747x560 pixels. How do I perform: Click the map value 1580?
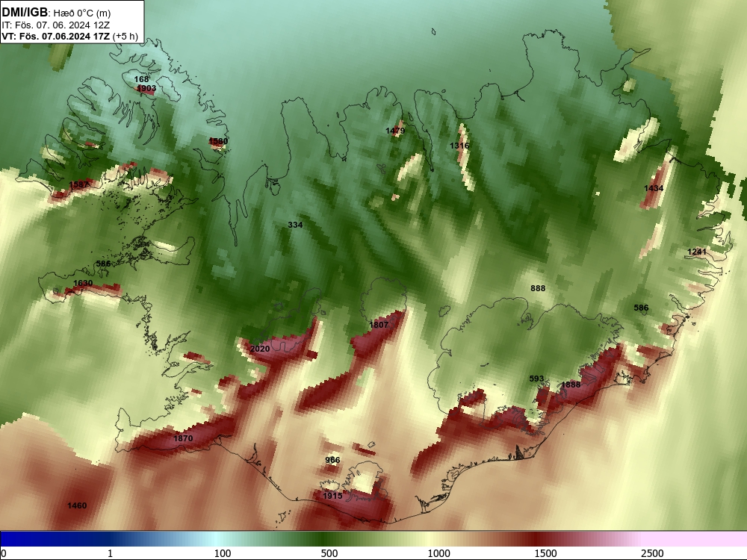218,141
